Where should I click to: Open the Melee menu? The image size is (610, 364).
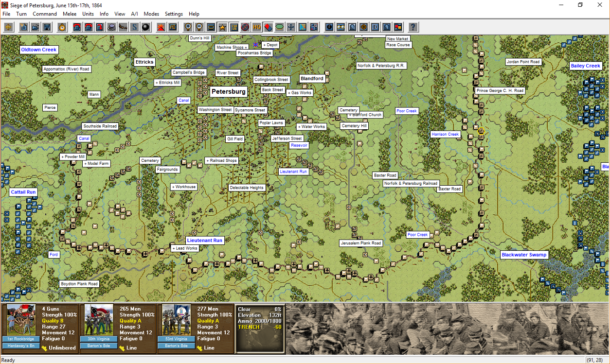pos(70,14)
